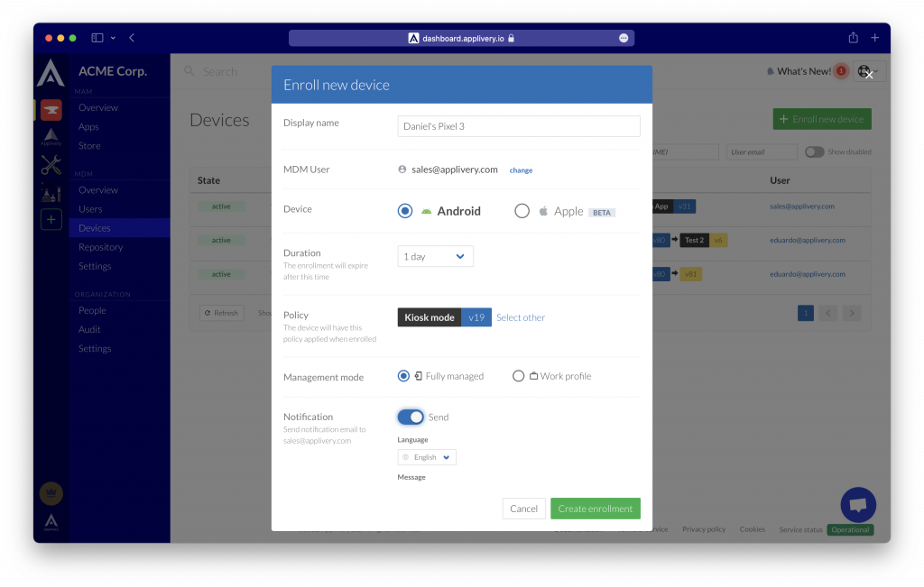
Task: Open MDM Settings in sidebar
Action: coord(95,266)
